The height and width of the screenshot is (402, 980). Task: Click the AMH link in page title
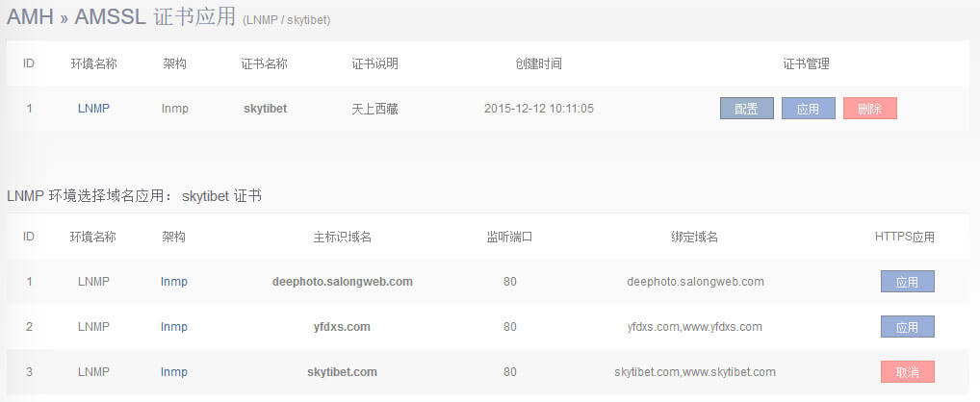(x=29, y=17)
